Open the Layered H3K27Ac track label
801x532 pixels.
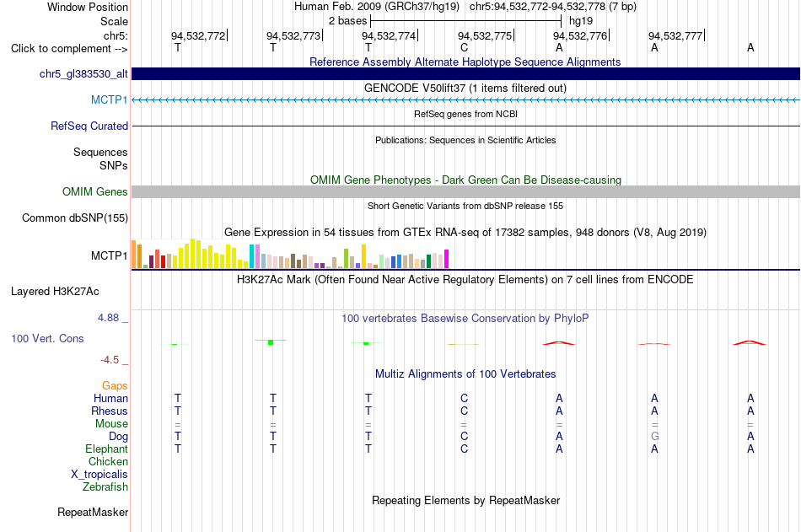pos(55,292)
